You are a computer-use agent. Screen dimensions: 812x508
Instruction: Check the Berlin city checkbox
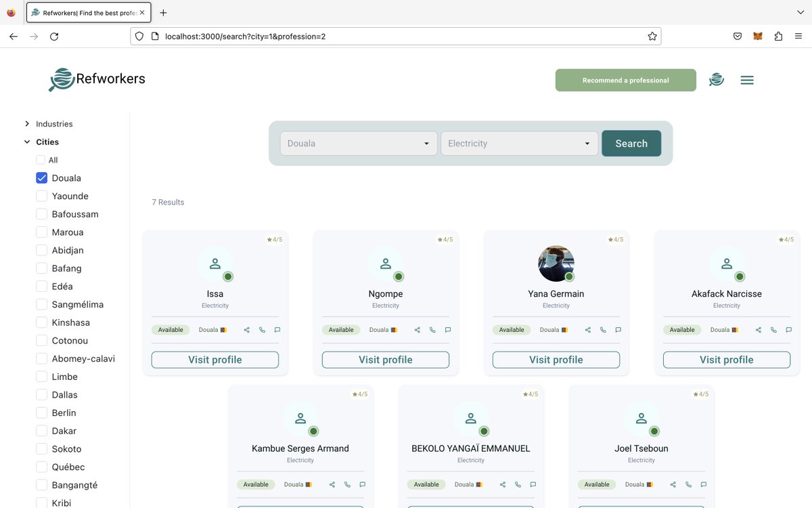41,413
